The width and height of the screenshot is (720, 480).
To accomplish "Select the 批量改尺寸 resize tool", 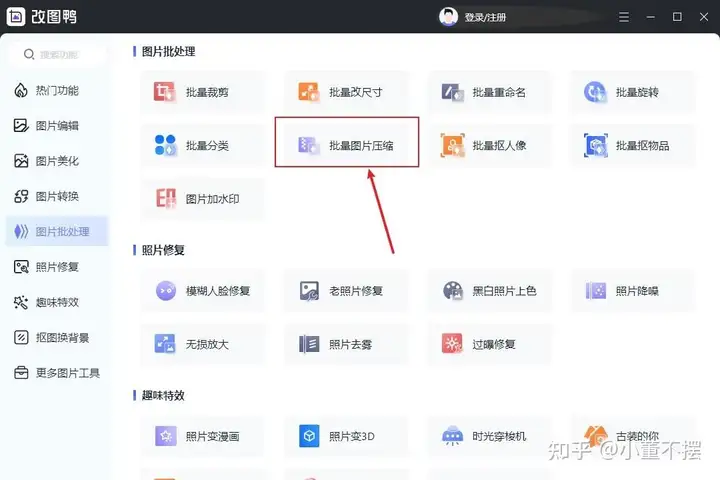I will coord(346,92).
